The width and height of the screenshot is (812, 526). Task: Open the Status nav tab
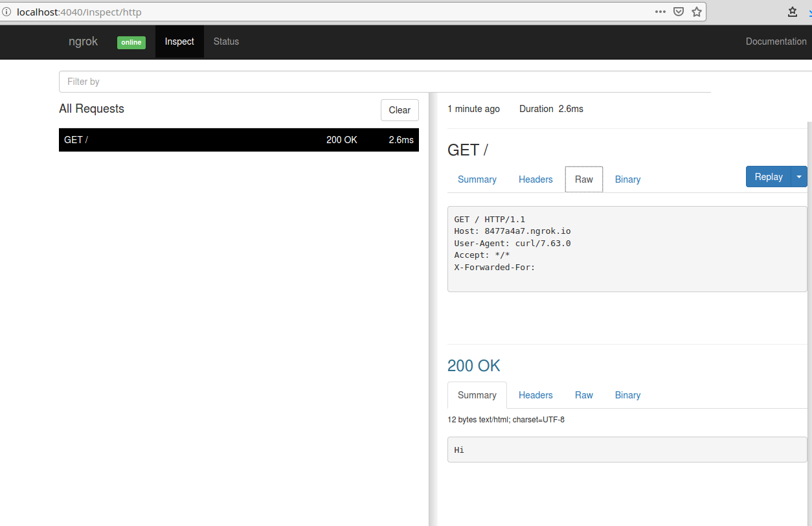(226, 41)
